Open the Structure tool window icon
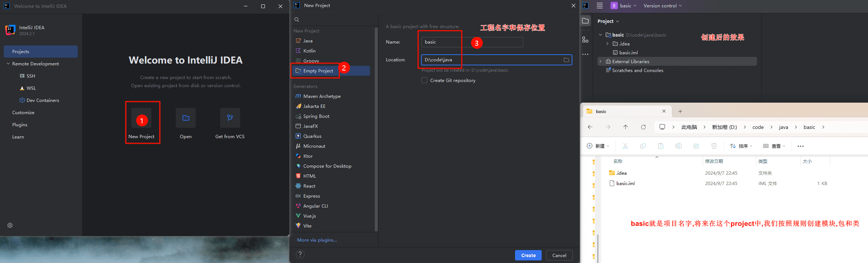This screenshot has height=263, width=868. coord(585,40)
